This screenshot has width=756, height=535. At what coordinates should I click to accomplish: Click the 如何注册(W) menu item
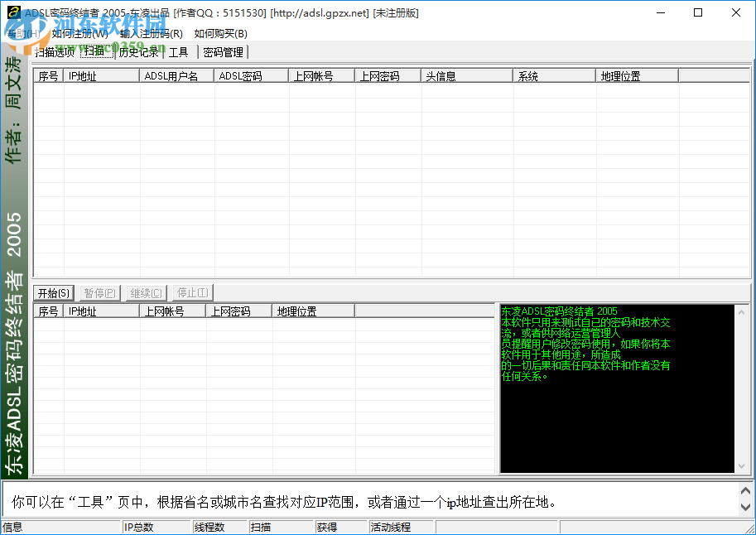tap(78, 33)
